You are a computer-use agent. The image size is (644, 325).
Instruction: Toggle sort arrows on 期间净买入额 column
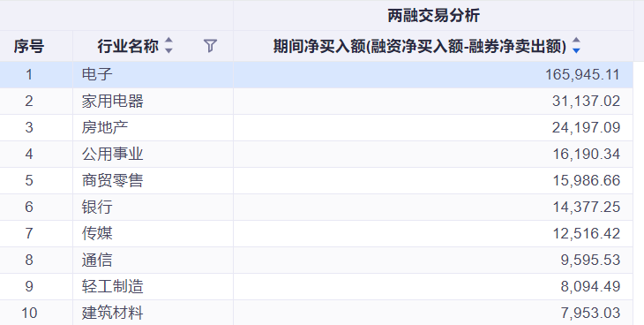576,46
